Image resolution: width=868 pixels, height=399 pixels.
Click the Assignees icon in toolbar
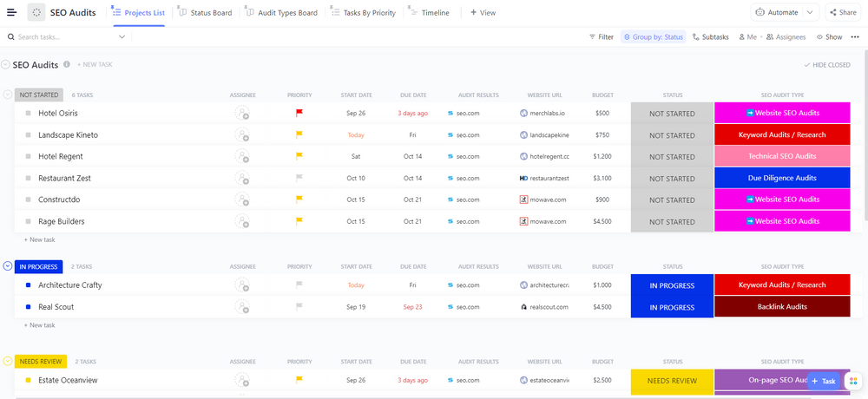(769, 37)
